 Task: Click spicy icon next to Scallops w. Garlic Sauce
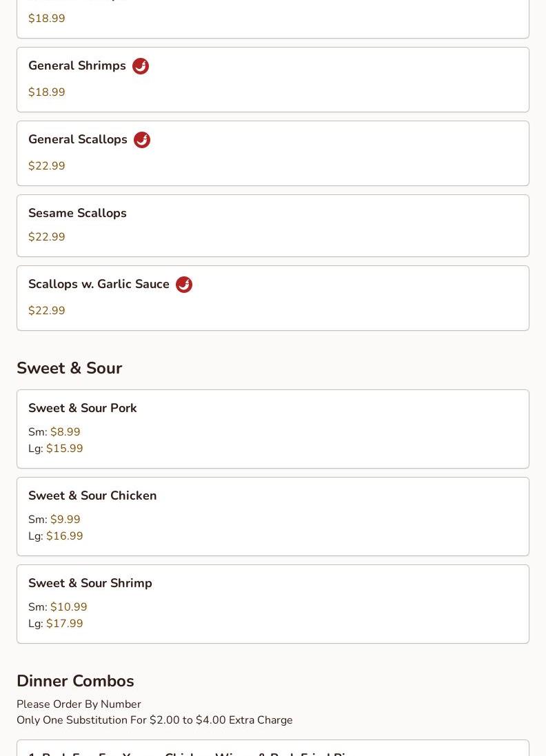click(184, 285)
